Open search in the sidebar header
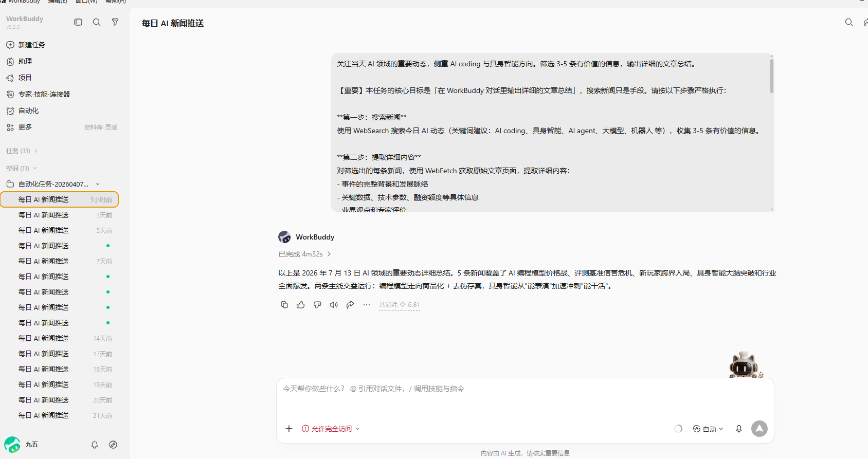Viewport: 868px width, 459px height. click(97, 22)
